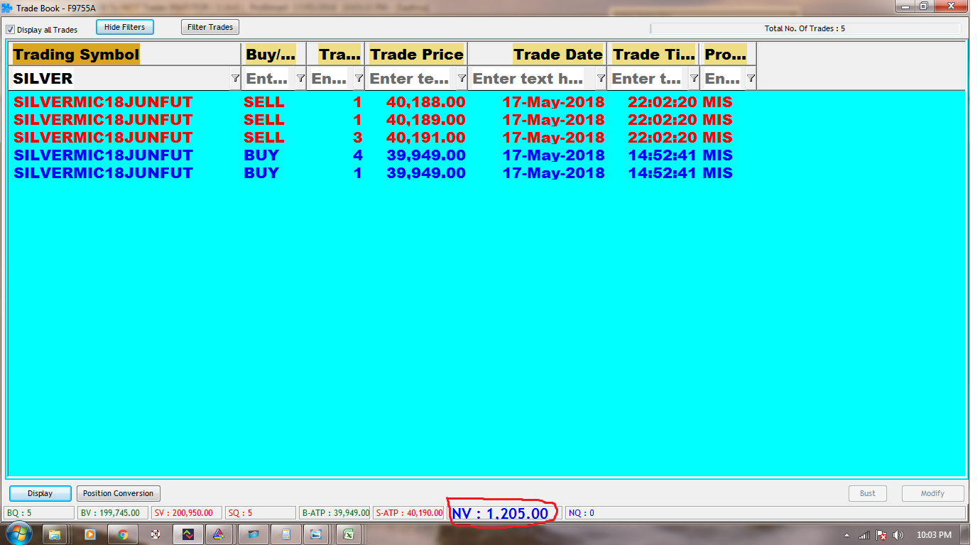Click the Display button
Image resolution: width=980 pixels, height=545 pixels.
tap(40, 493)
